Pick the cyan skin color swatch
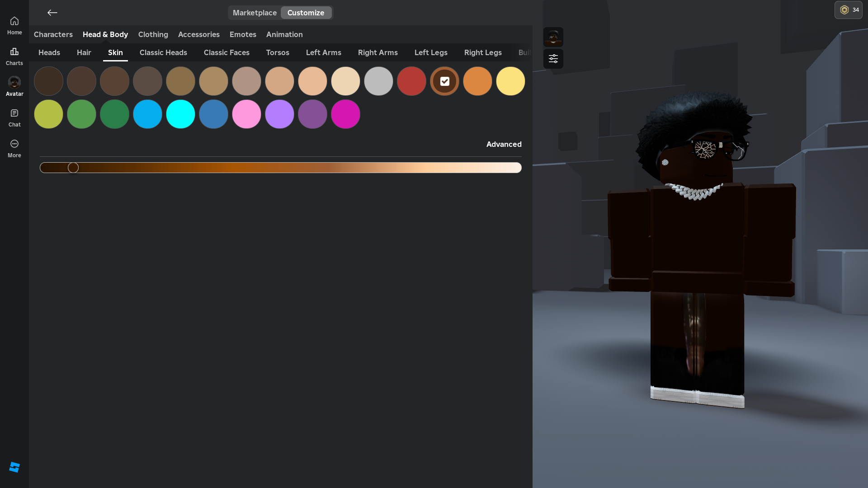 180,114
